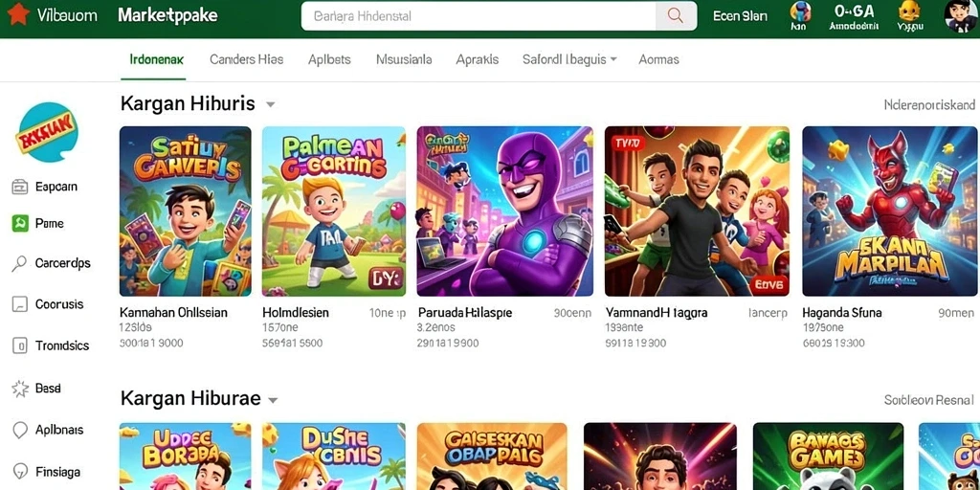Open the profile avatar at top right

(961, 15)
